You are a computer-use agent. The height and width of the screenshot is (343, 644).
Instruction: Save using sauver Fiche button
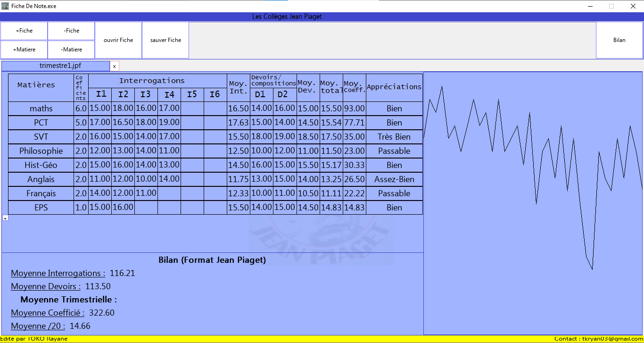(x=165, y=40)
